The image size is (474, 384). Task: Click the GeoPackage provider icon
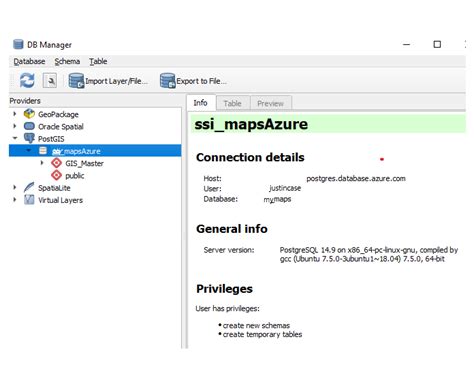coord(29,114)
